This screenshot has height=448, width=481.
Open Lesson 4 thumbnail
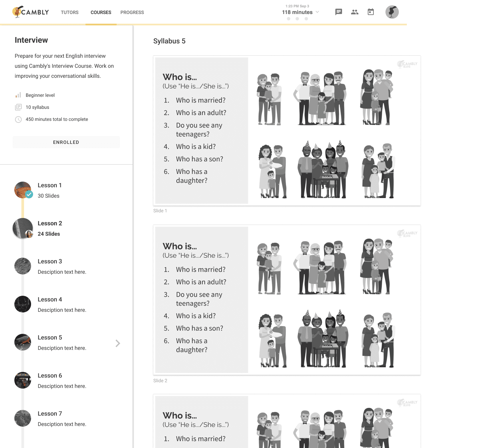(23, 304)
